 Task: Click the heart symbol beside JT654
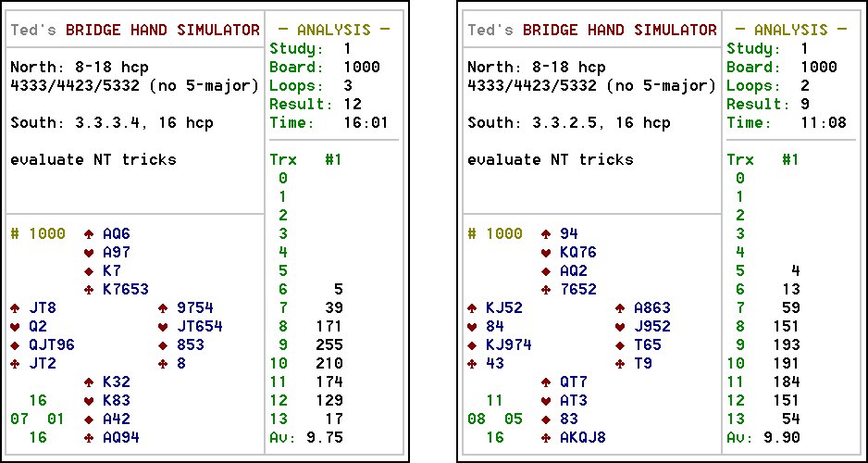click(x=163, y=327)
